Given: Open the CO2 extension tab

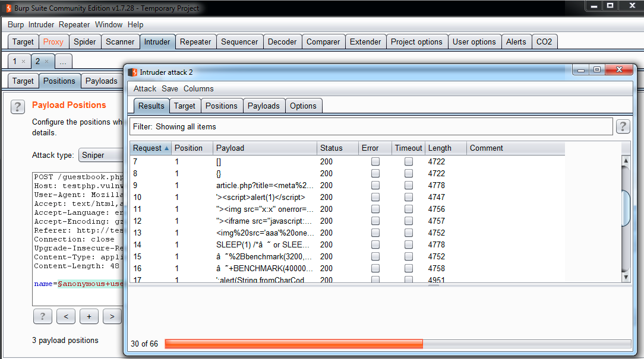Looking at the screenshot, I should 544,42.
